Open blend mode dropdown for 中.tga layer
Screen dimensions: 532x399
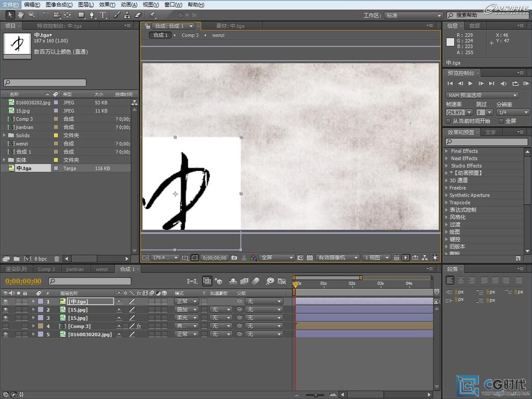(x=186, y=301)
